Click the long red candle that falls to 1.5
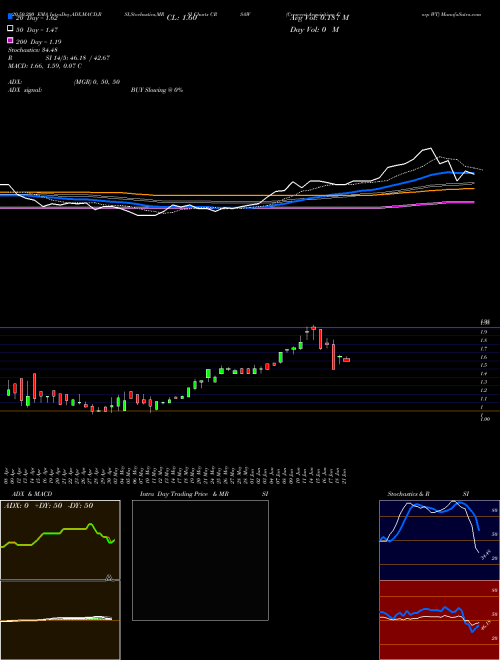Viewport: 500px width, 660px height. pos(333,355)
